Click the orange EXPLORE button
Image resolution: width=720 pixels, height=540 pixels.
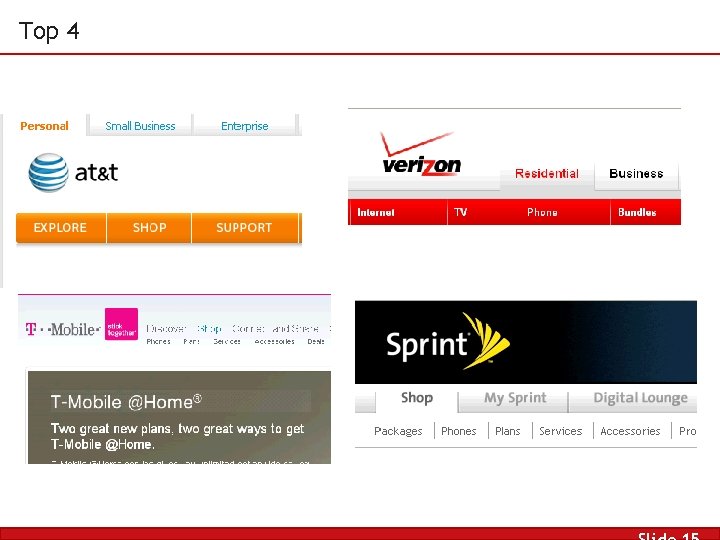coord(61,228)
